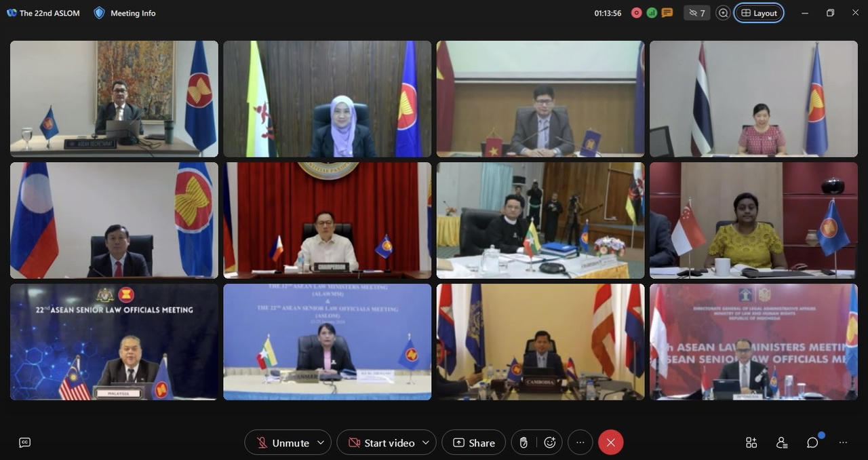Show the 7 hidden participants
Image resolution: width=868 pixels, height=460 pixels.
[697, 12]
